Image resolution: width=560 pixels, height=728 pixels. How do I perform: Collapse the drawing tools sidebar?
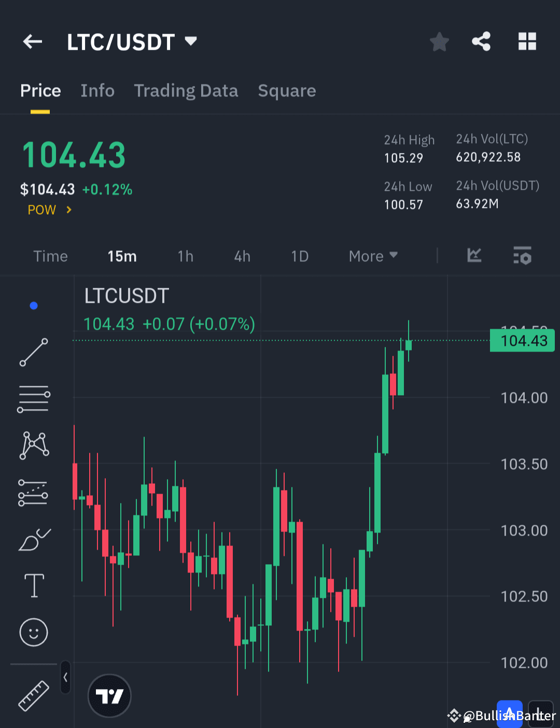click(65, 677)
